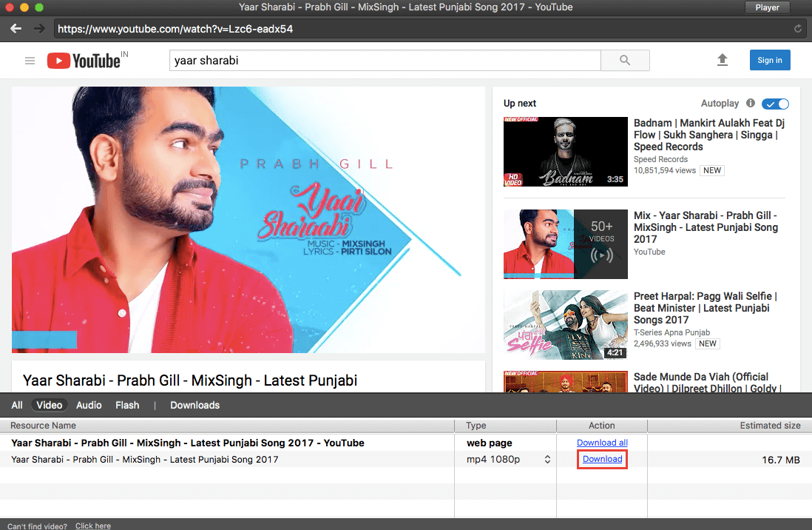
Task: Click Preet Harpal: Pagg Wali Selfie title
Action: (x=706, y=308)
